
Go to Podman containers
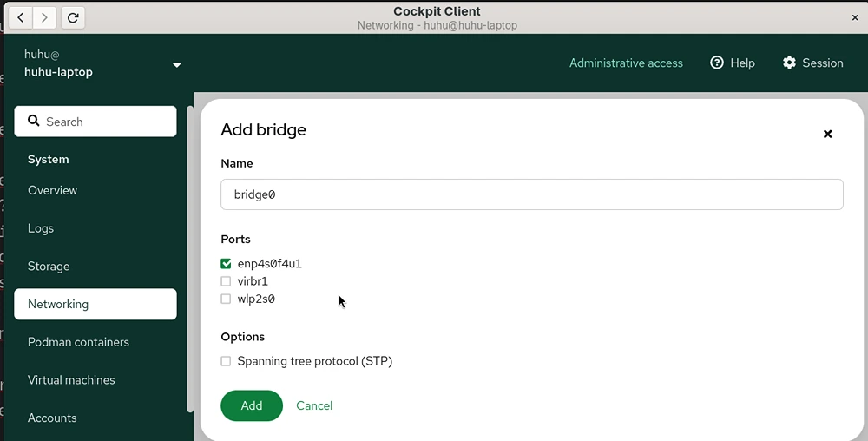(x=78, y=342)
